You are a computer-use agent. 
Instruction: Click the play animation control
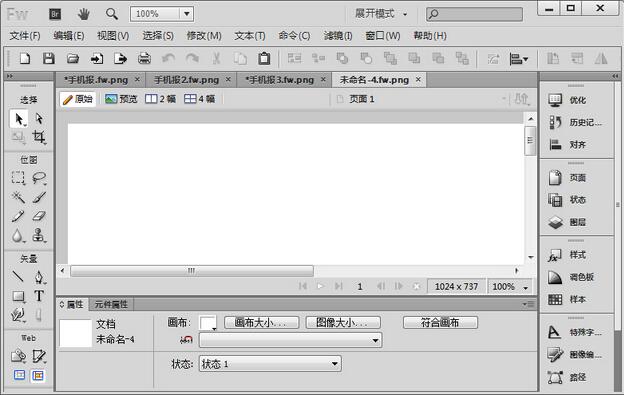pos(320,286)
